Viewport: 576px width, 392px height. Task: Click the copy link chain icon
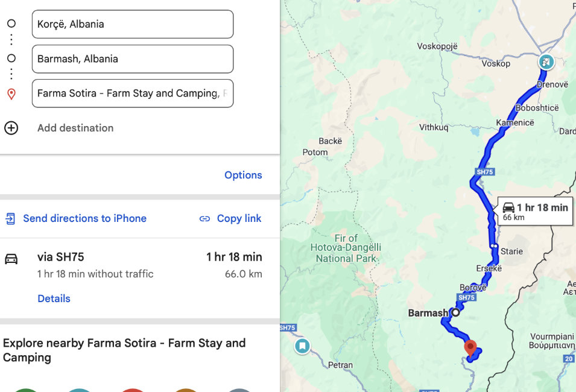(x=205, y=218)
